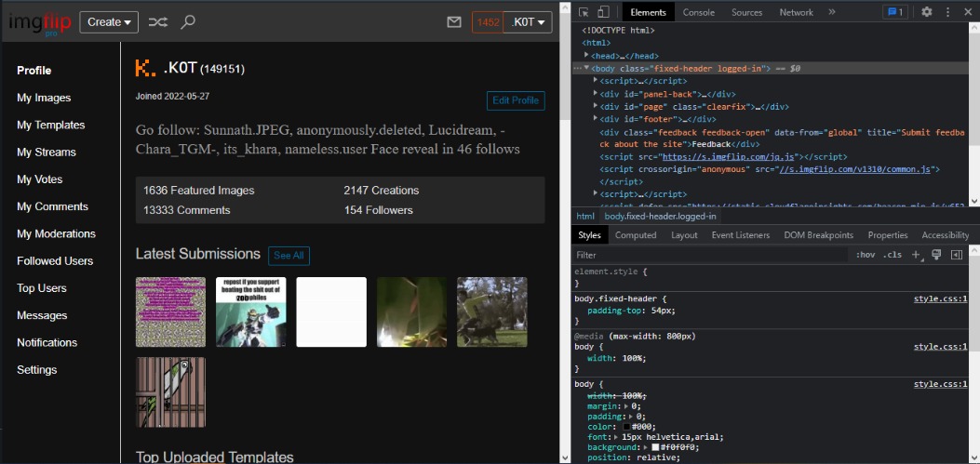
Task: Click the html breadcrumb
Action: (x=585, y=216)
